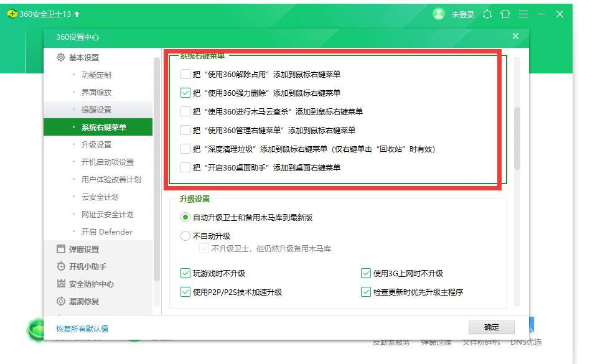Click 恢复所有默认值 link

(82, 329)
